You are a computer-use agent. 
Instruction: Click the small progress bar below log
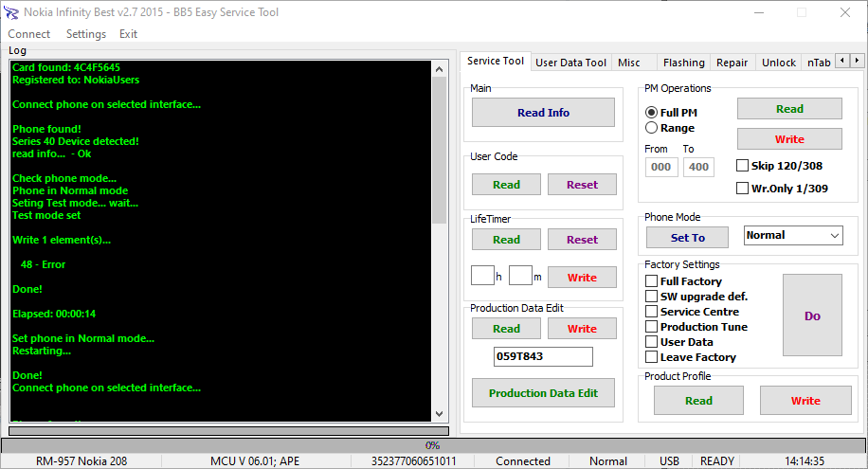pos(228,431)
